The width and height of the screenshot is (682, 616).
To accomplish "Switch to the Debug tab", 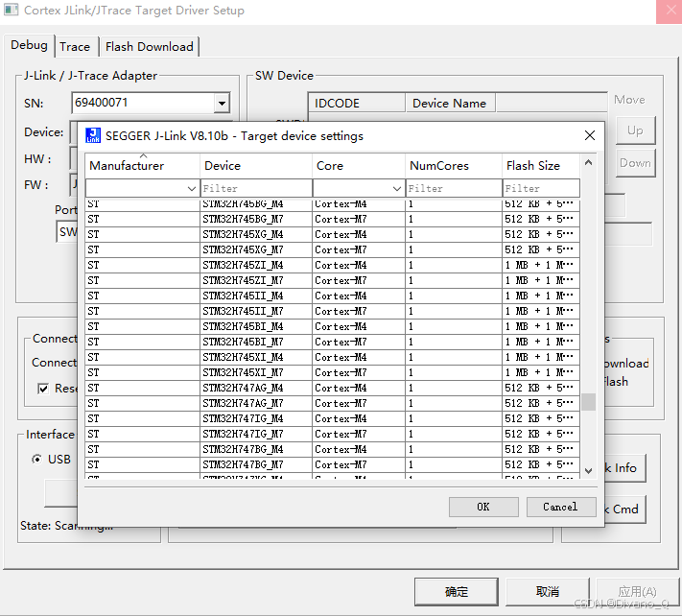I will [29, 45].
